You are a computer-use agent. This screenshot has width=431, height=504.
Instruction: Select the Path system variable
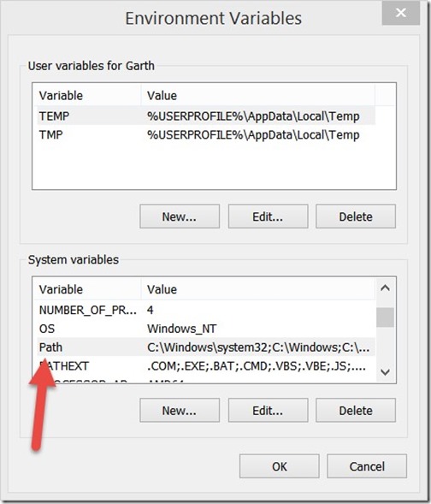point(206,347)
